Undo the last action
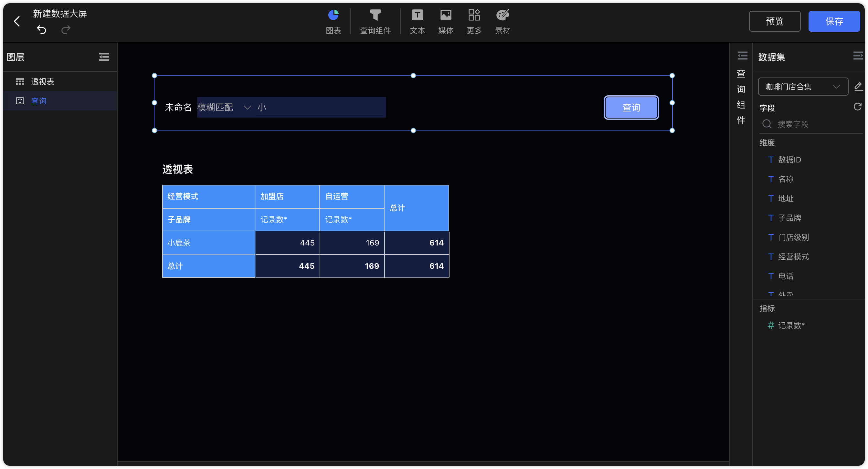Image resolution: width=868 pixels, height=469 pixels. (41, 30)
